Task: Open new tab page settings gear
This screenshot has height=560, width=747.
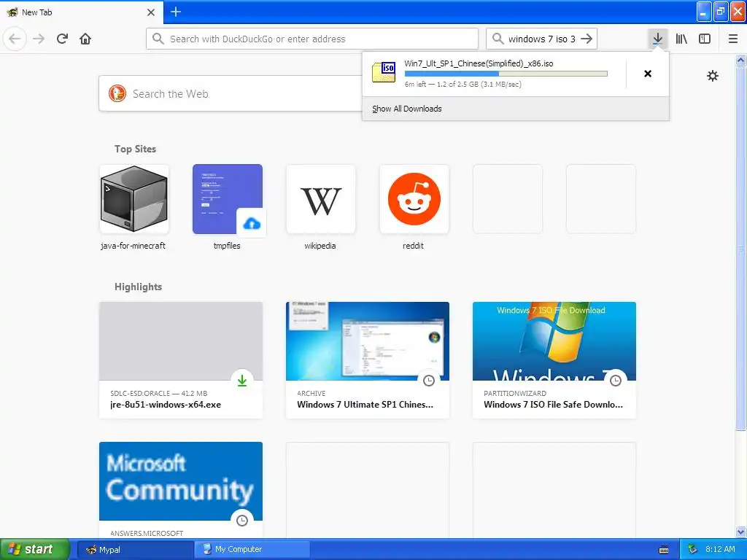Action: (712, 76)
